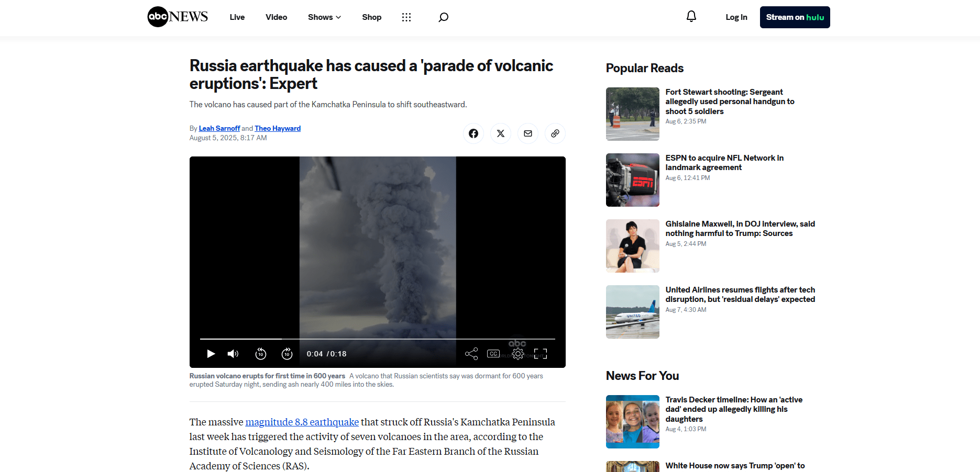Viewport: 980px width, 472px height.
Task: Open the notifications bell
Action: 691,17
